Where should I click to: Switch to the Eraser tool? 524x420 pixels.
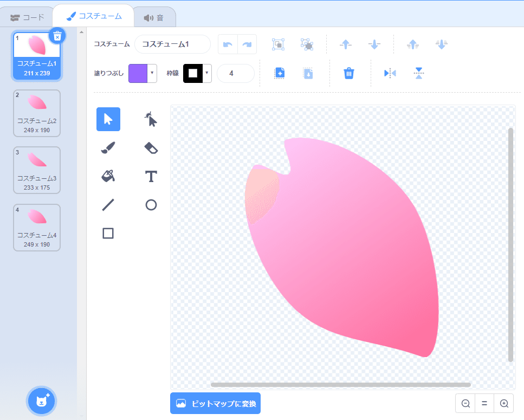pyautogui.click(x=150, y=147)
